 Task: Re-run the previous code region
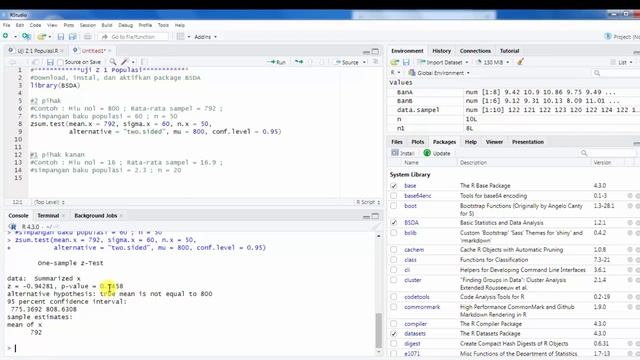click(299, 62)
